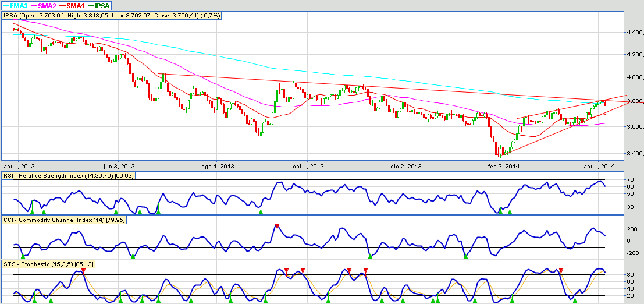The height and width of the screenshot is (304, 644).
Task: Click the earliest green triangle in the CCI panel
Action: 23,256
